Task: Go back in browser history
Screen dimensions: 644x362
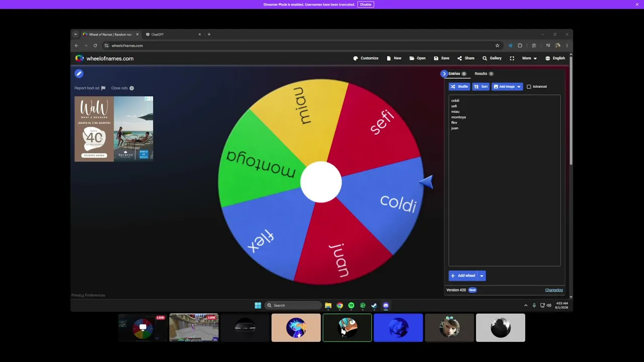Action: tap(76, 46)
